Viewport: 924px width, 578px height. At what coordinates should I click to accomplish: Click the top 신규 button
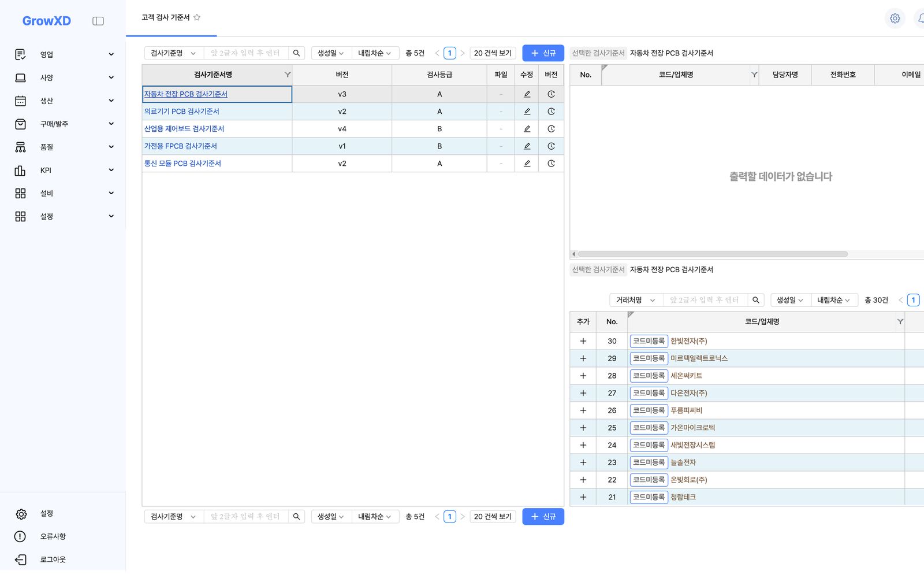click(x=543, y=53)
